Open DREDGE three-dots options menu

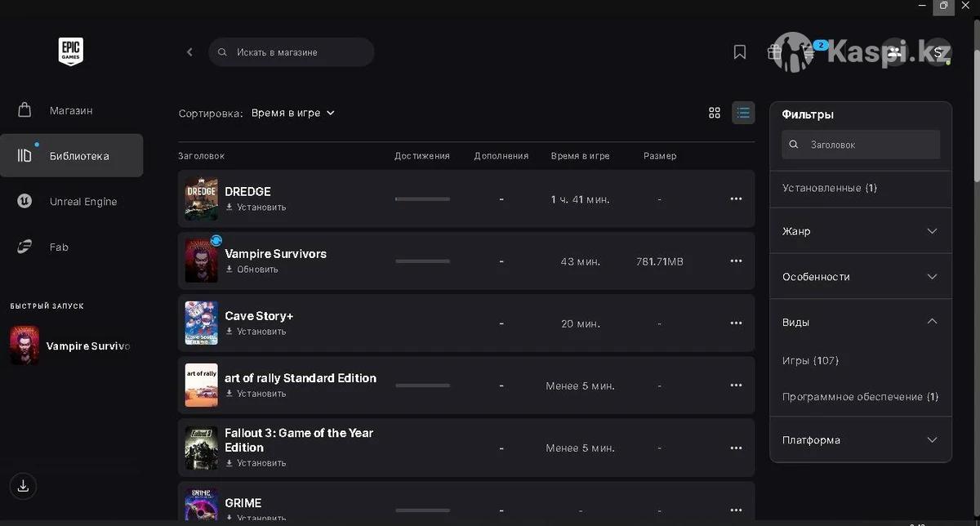[x=736, y=199]
